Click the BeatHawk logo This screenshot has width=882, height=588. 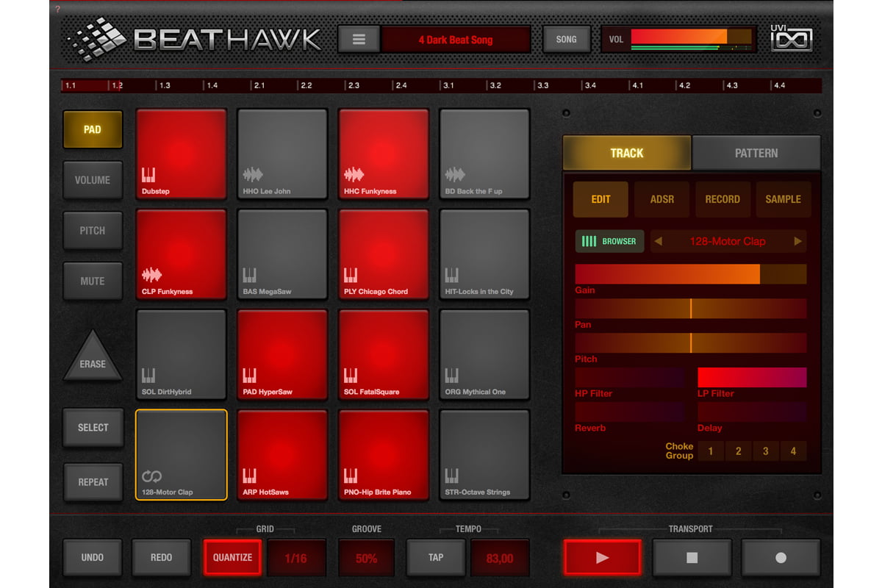[x=194, y=39]
